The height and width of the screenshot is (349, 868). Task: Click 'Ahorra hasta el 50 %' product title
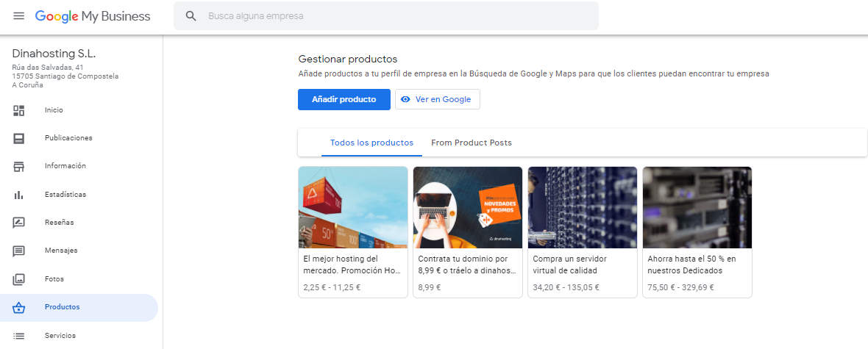pyautogui.click(x=691, y=265)
